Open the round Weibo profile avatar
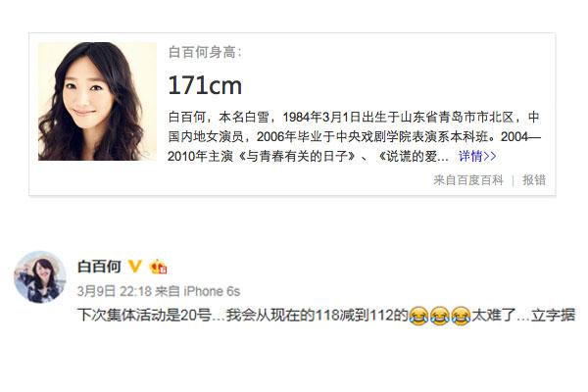Viewport: 588px width, 392px height. [x=40, y=276]
